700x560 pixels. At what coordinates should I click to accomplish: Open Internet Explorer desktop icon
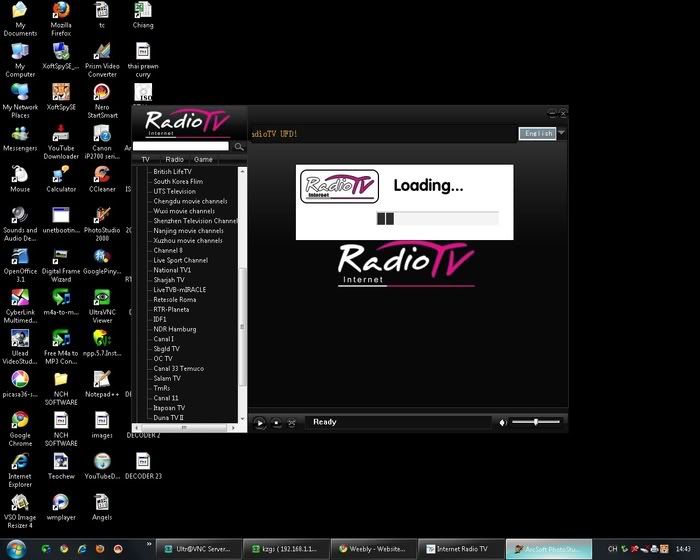point(20,470)
